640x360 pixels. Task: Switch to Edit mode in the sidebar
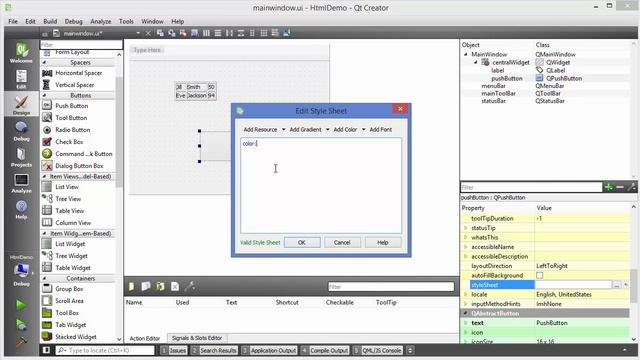click(21, 79)
